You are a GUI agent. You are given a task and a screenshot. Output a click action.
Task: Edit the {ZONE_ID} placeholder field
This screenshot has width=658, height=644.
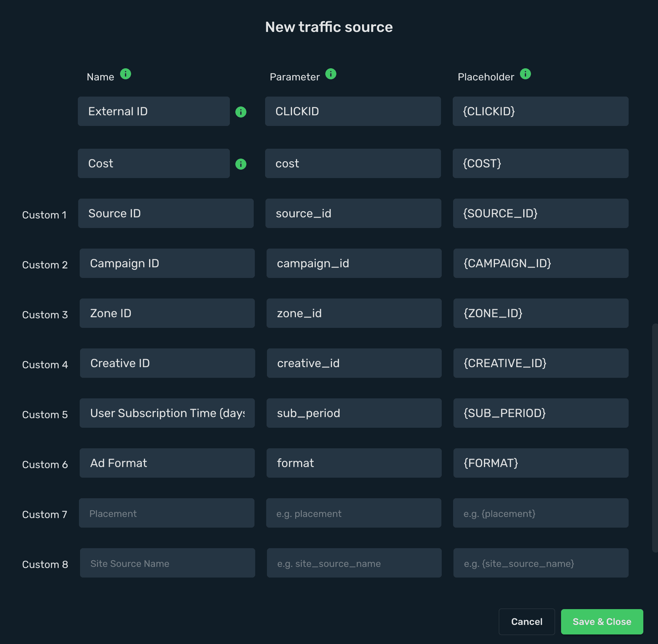[x=541, y=313]
